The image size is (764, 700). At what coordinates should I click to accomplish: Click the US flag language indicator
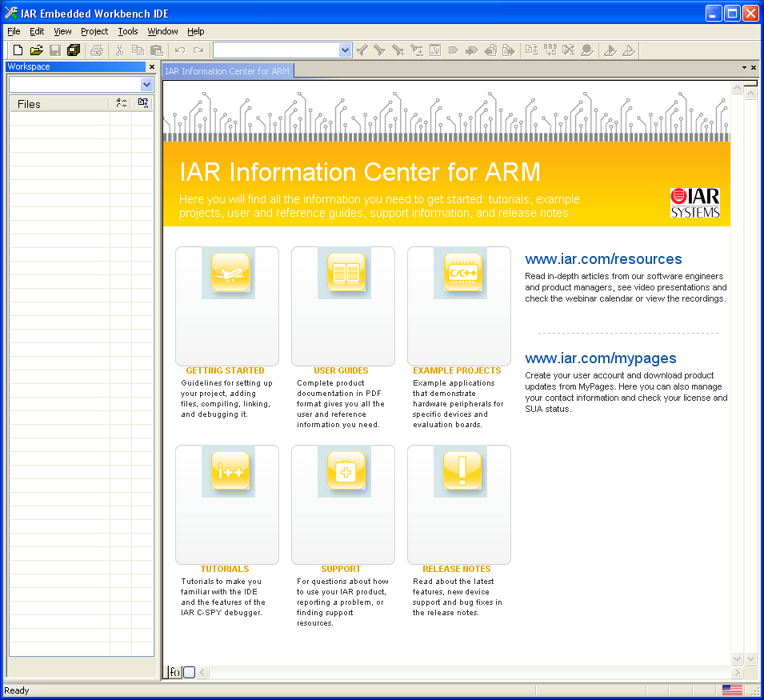(732, 690)
